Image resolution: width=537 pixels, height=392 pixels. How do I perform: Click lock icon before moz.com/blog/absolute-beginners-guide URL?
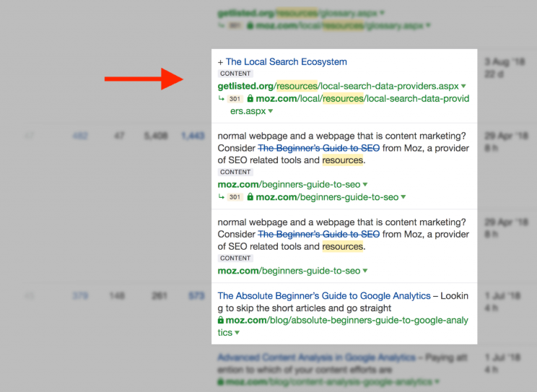(221, 320)
